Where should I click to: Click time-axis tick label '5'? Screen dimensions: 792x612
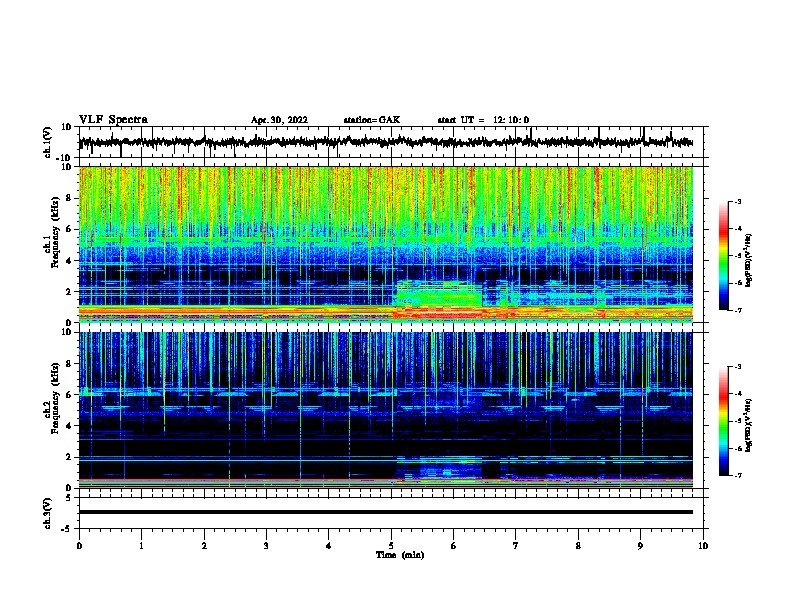tap(391, 545)
